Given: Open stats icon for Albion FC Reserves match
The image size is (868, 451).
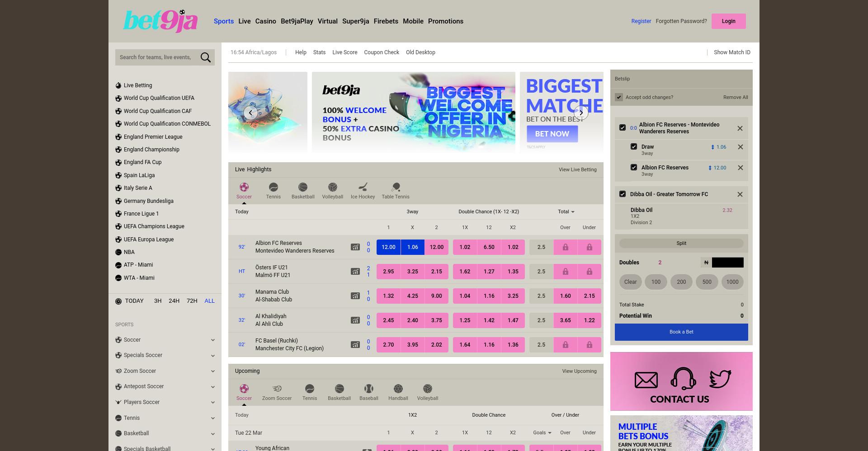Looking at the screenshot, I should 355,247.
